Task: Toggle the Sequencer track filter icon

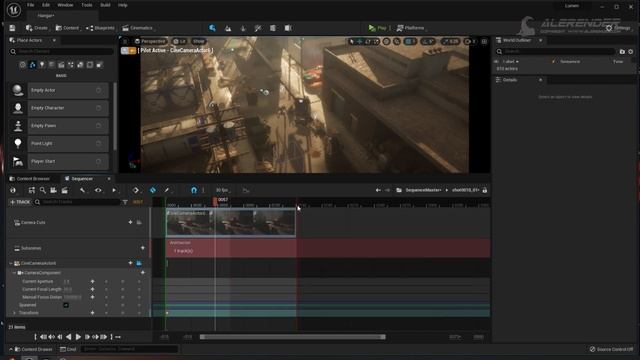Action: [x=125, y=202]
